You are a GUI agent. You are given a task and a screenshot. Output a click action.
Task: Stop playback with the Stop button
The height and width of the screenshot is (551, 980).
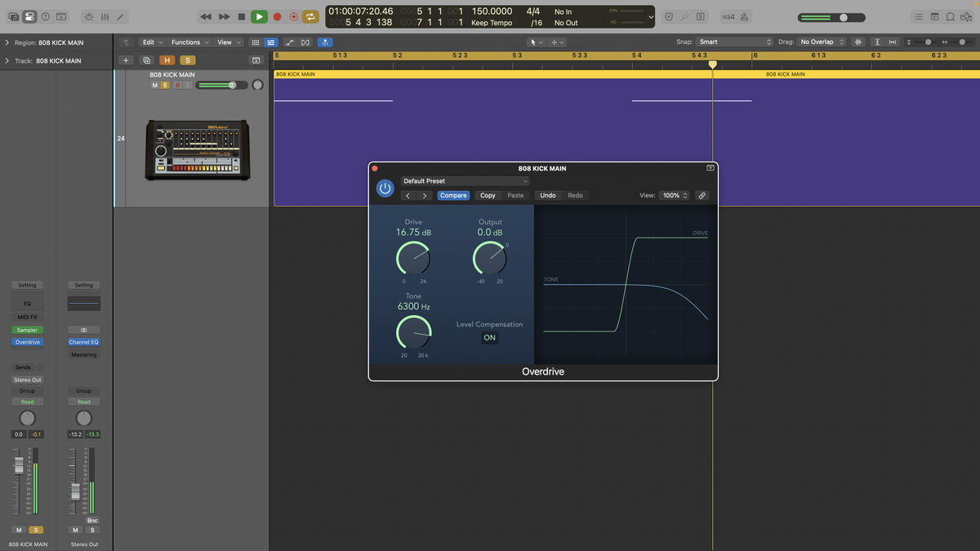pyautogui.click(x=241, y=16)
